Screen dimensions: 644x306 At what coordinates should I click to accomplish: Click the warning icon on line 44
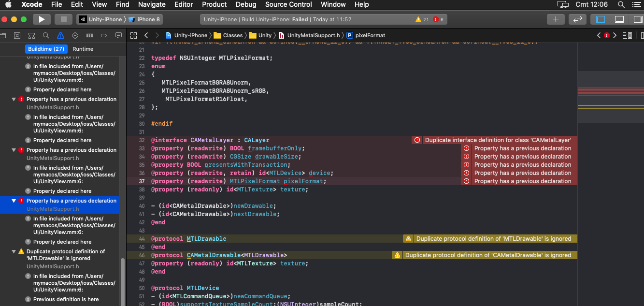coord(408,239)
